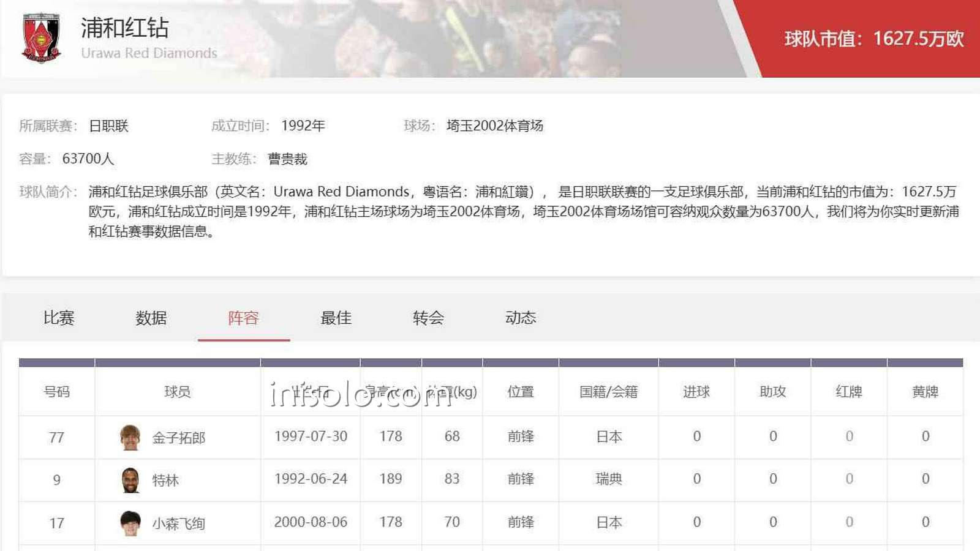Click weight 70 in 小森飞绚 row
980x551 pixels.
click(x=452, y=522)
